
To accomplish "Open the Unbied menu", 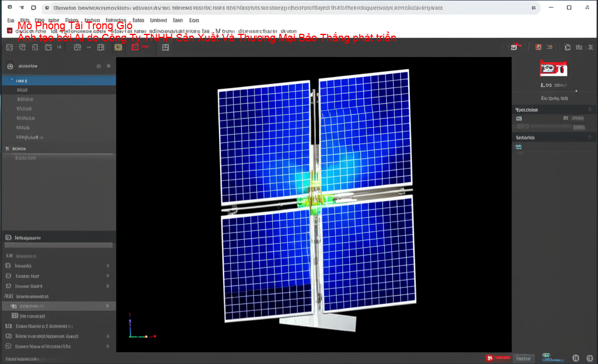I will pyautogui.click(x=158, y=20).
